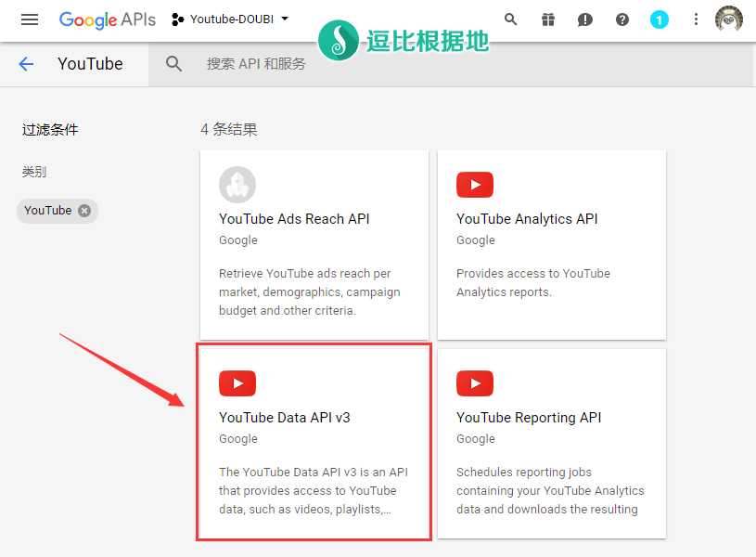Open the YouTube Ads Reach API card
Screen dimensions: 756x557
click(314, 245)
